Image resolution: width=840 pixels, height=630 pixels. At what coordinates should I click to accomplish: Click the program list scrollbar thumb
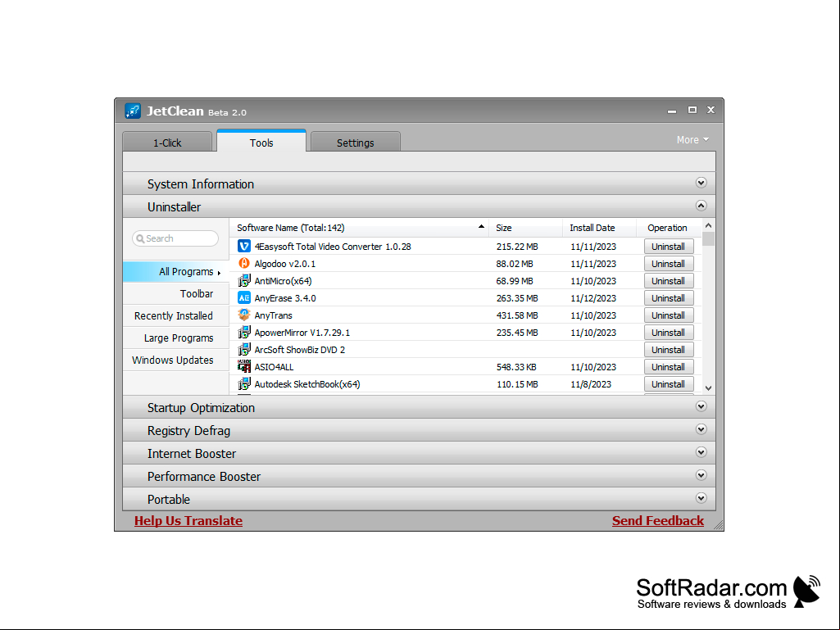click(708, 238)
